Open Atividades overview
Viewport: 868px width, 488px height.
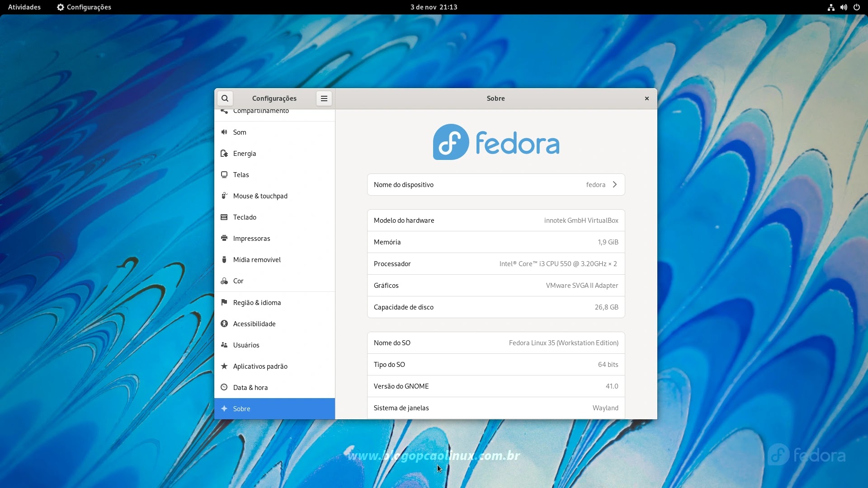[x=24, y=7]
